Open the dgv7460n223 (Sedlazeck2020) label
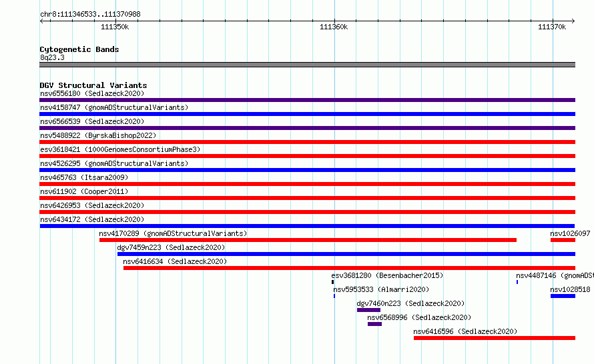The height and width of the screenshot is (364, 594). pyautogui.click(x=410, y=303)
